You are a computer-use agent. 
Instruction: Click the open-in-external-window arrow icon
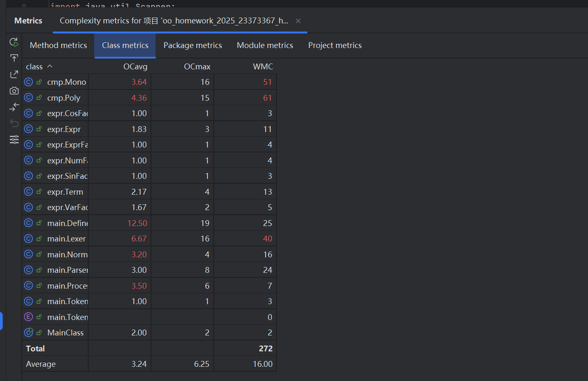tap(14, 74)
